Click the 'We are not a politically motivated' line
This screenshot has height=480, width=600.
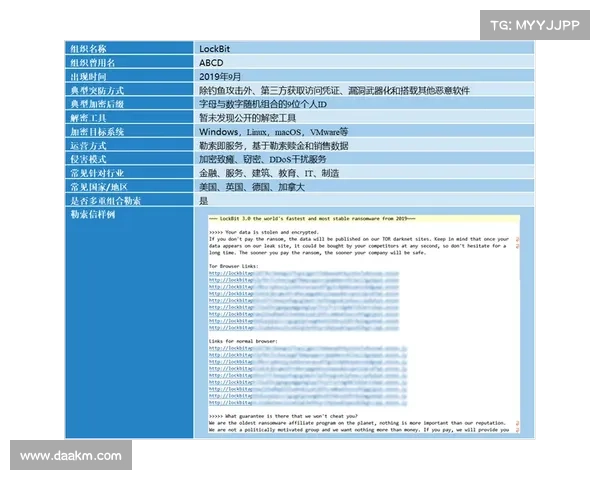click(x=359, y=430)
